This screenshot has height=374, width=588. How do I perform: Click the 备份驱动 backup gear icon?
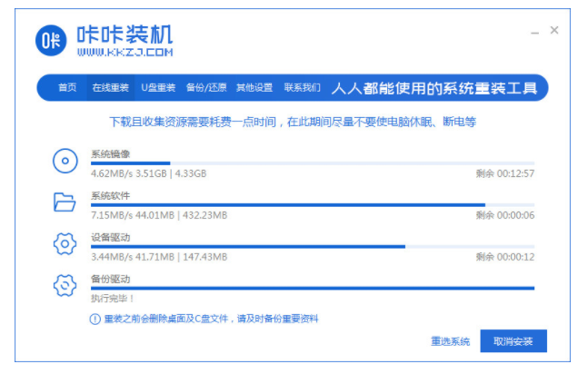point(64,285)
